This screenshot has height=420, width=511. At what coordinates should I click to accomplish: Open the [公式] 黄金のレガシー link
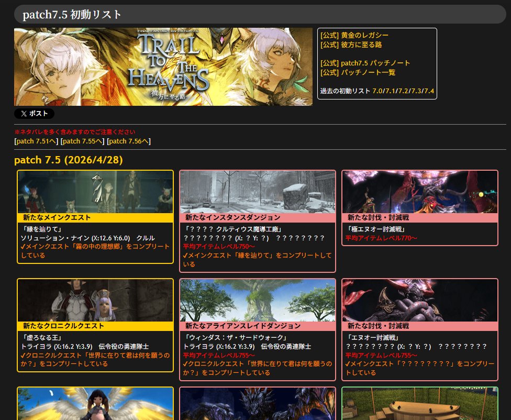tap(354, 35)
